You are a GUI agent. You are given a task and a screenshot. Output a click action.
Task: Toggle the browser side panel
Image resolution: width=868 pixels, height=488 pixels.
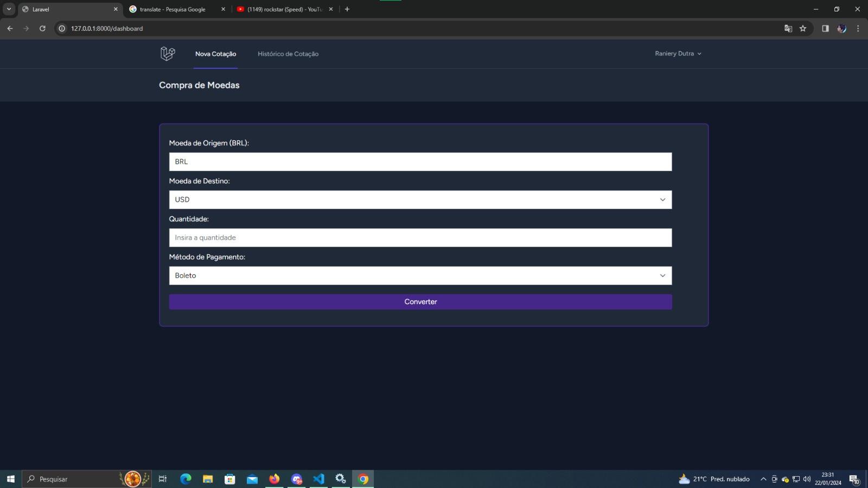pos(825,28)
